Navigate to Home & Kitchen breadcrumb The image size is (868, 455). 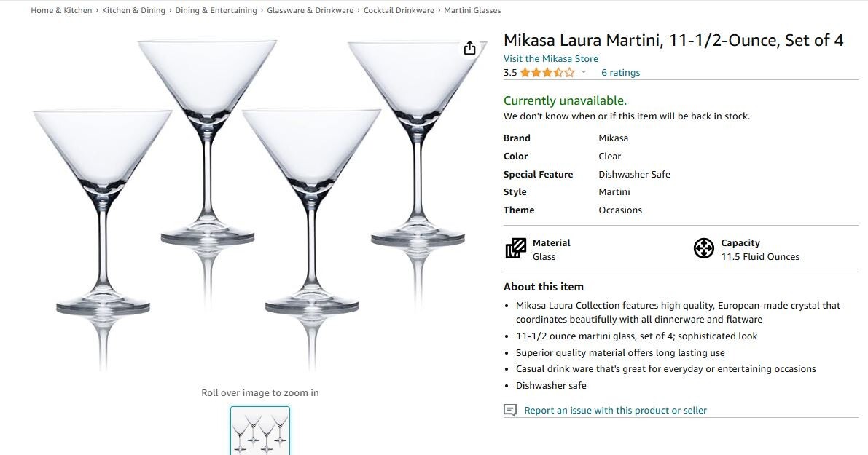point(60,10)
